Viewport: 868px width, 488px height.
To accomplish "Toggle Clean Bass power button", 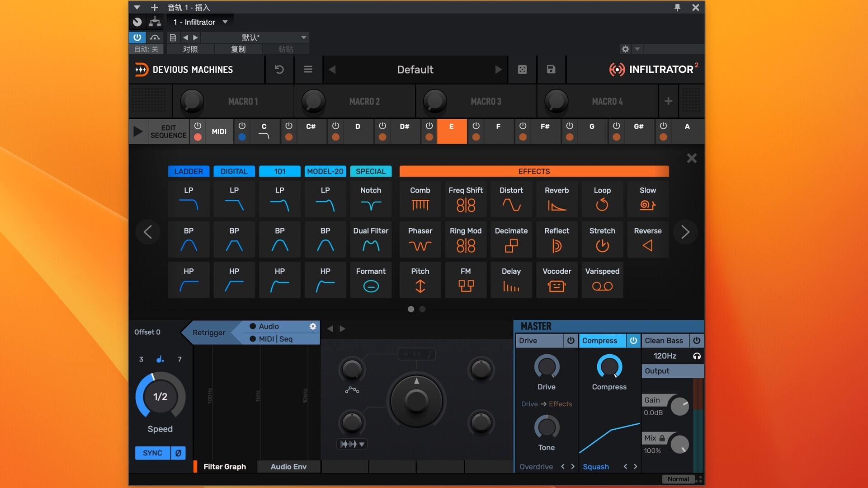I will pos(696,341).
